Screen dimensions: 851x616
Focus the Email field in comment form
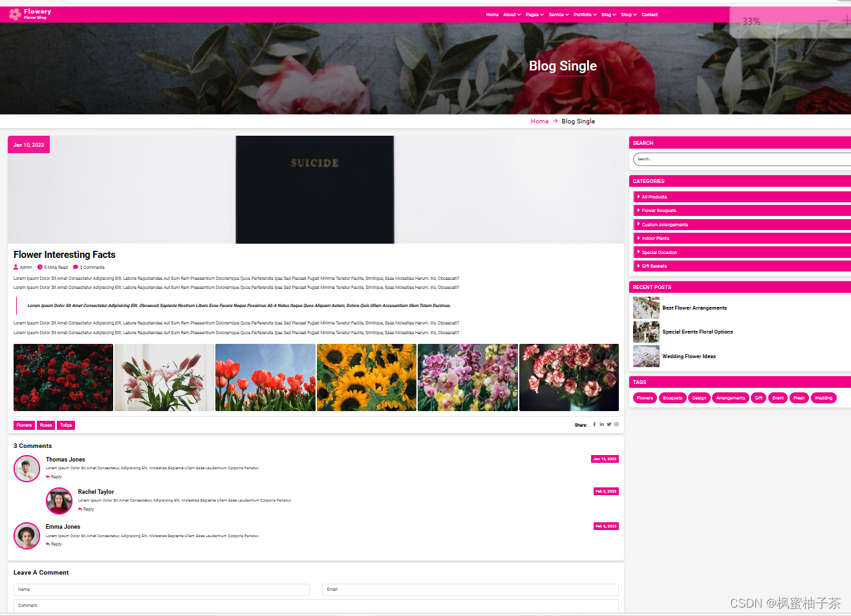pyautogui.click(x=470, y=589)
